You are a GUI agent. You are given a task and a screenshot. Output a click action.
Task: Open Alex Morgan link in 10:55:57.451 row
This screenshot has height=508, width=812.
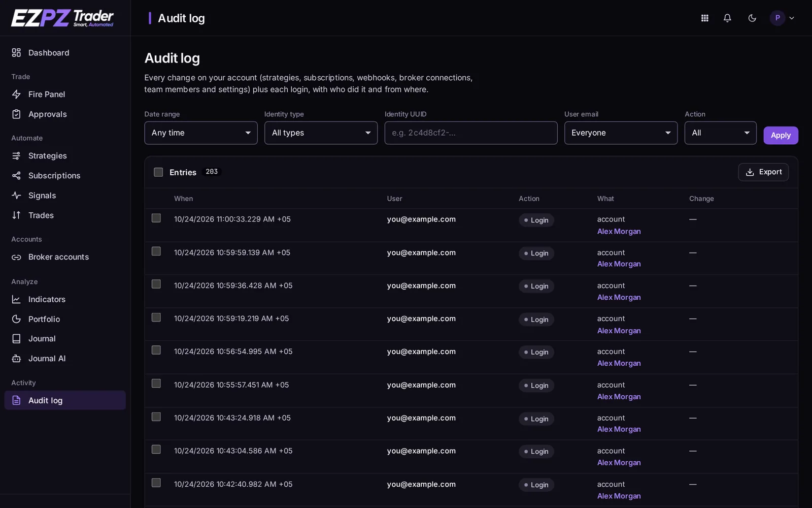(x=619, y=397)
